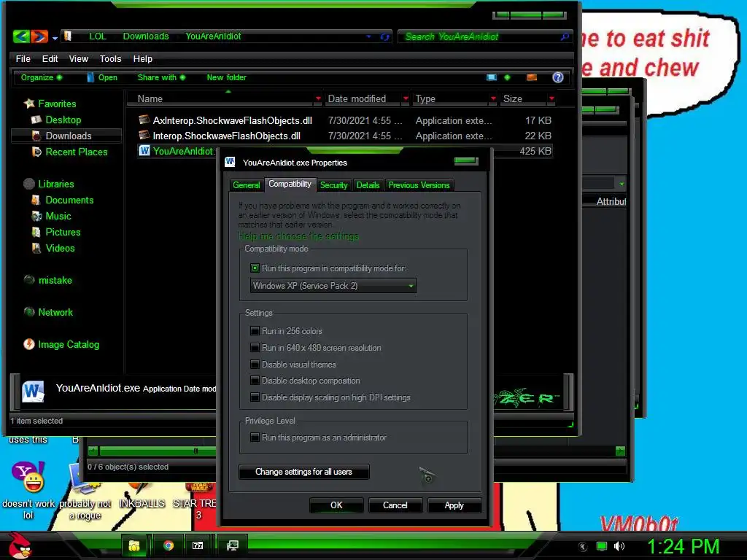747x560 pixels.
Task: Open the Type column filter dropdown
Action: coord(493,98)
